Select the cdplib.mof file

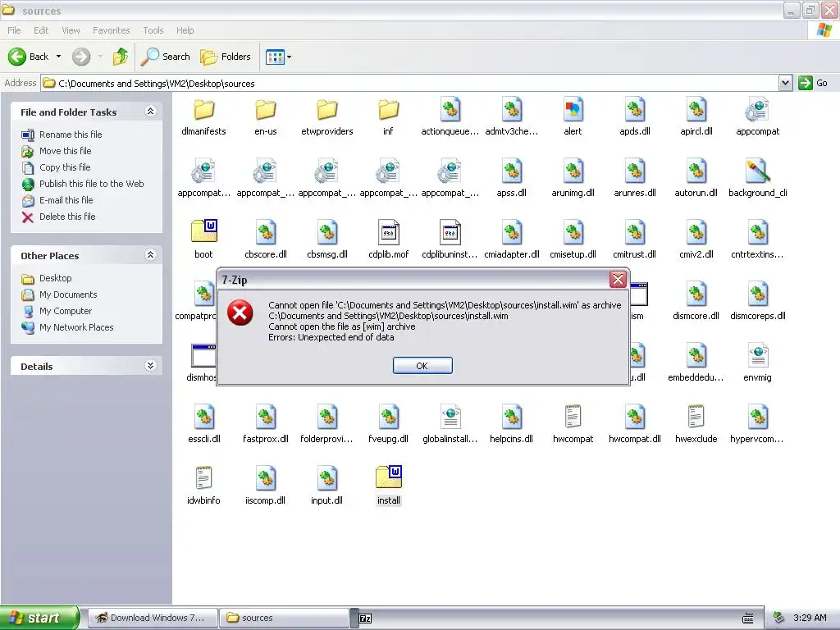(x=388, y=240)
